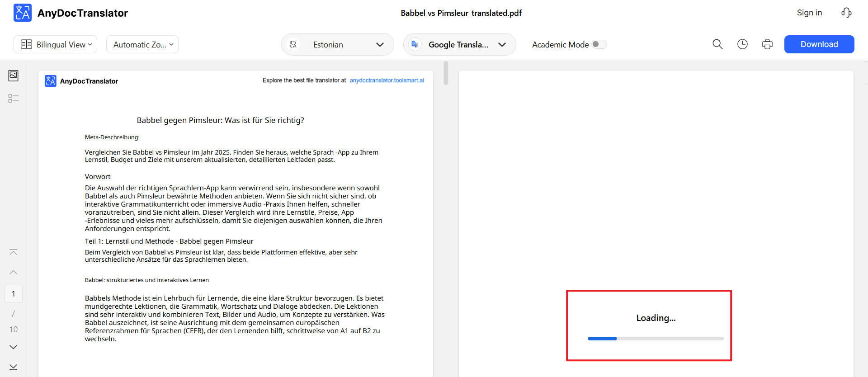The height and width of the screenshot is (377, 868).
Task: Click the Academic Mode label
Action: (560, 44)
